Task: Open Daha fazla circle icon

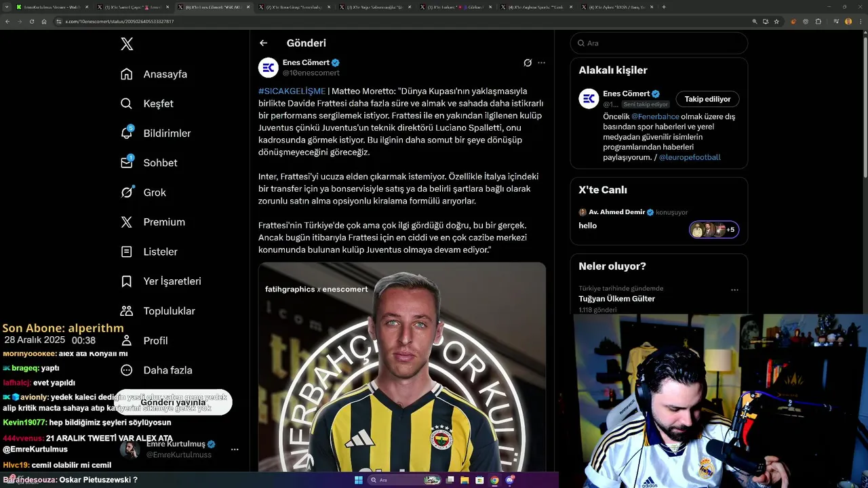Action: click(127, 370)
